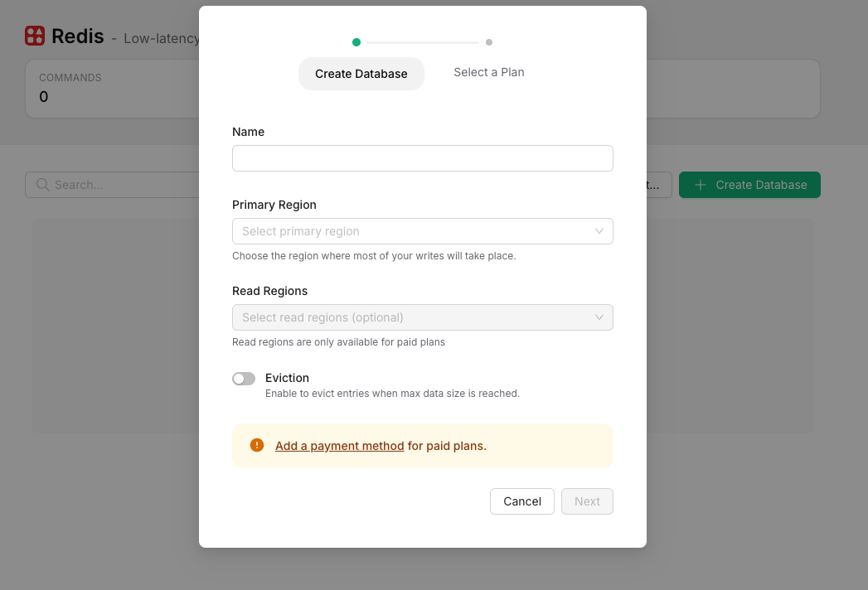Click the progress line between wizard steps
The image size is (868, 590).
(x=423, y=42)
